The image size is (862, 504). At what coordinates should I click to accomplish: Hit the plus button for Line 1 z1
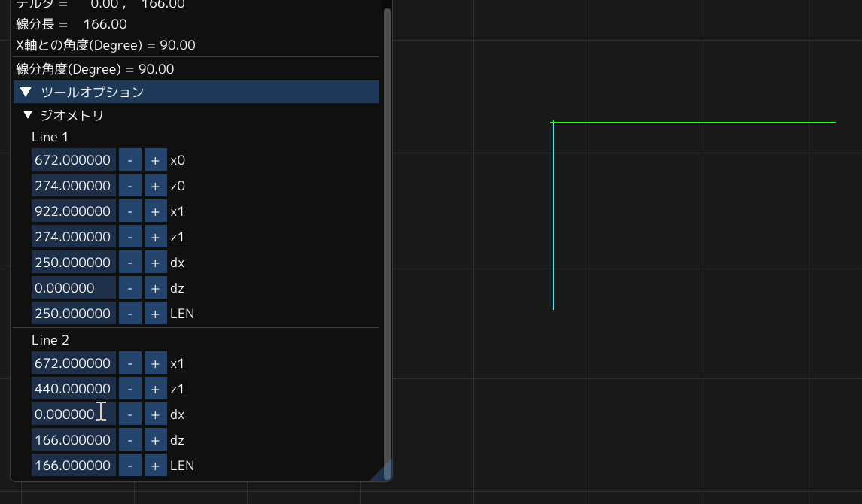tap(156, 237)
